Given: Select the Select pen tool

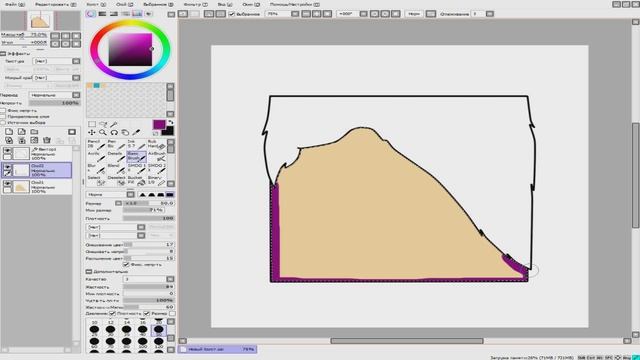Looking at the screenshot, I should click(96, 180).
